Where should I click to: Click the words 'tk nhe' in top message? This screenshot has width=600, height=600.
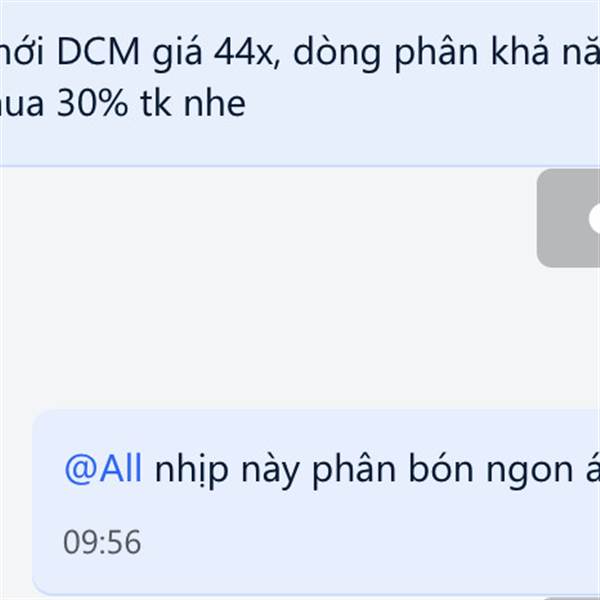point(193,103)
